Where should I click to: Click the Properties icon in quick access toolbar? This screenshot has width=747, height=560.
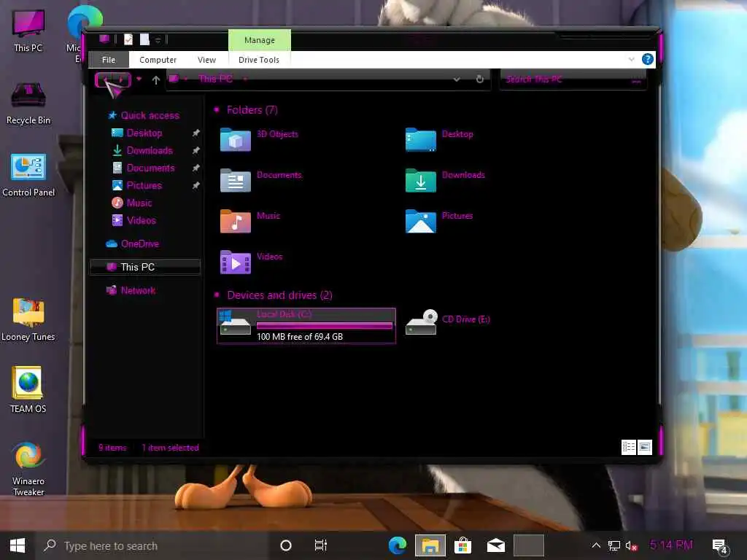point(128,39)
